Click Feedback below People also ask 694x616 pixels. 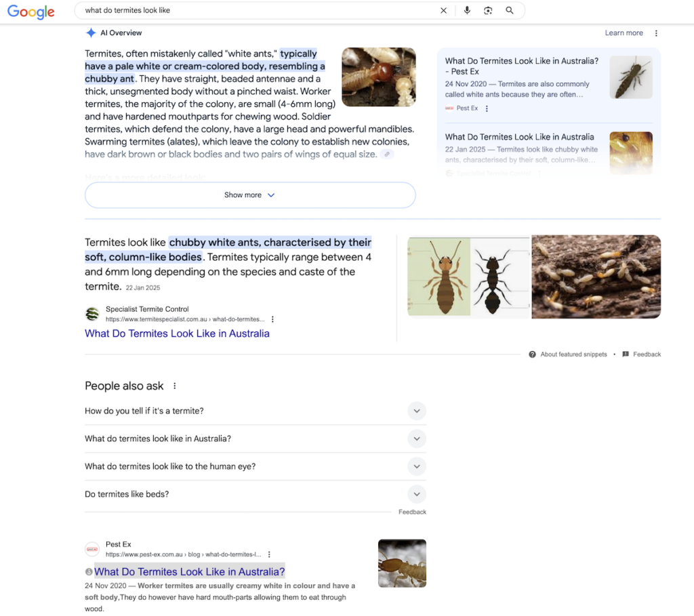pos(412,512)
